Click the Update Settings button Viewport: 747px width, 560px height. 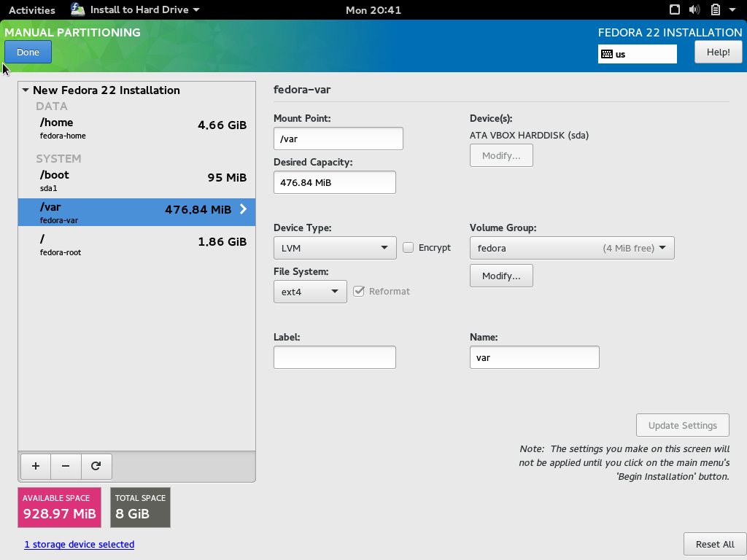click(x=683, y=425)
